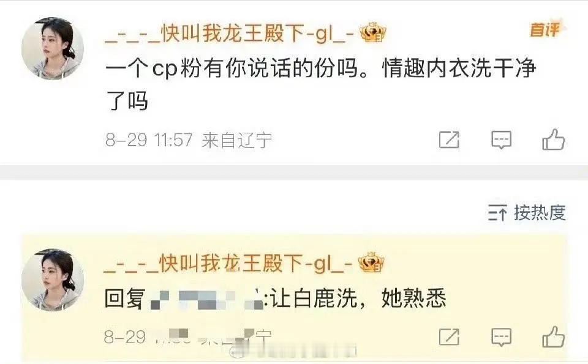The height and width of the screenshot is (364, 588).
Task: Open the comment bubble on highlighted reply
Action: tap(502, 337)
